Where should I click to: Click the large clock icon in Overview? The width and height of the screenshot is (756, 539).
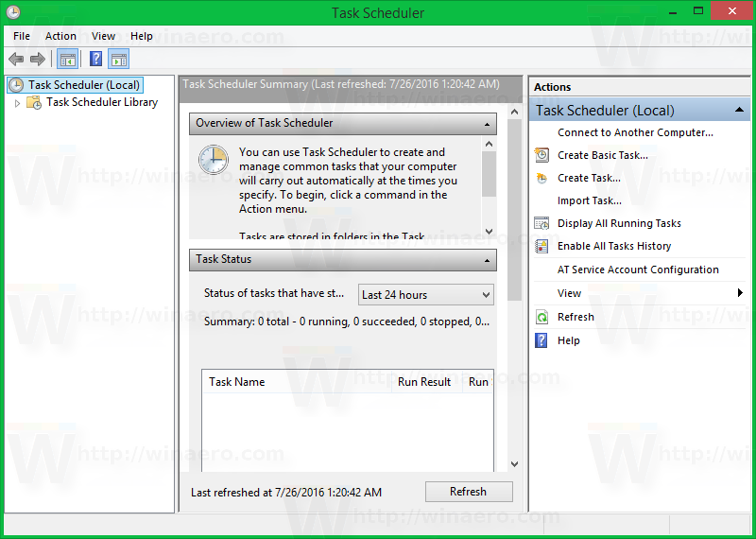click(x=214, y=159)
